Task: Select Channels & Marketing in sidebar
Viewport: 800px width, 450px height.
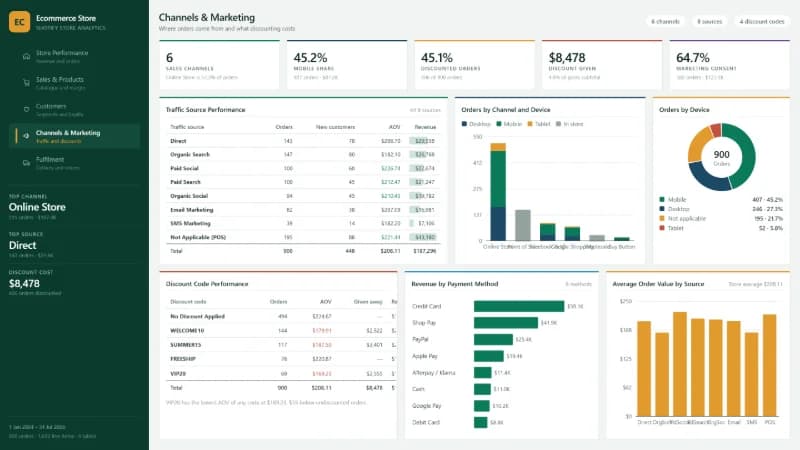Action: tap(74, 136)
